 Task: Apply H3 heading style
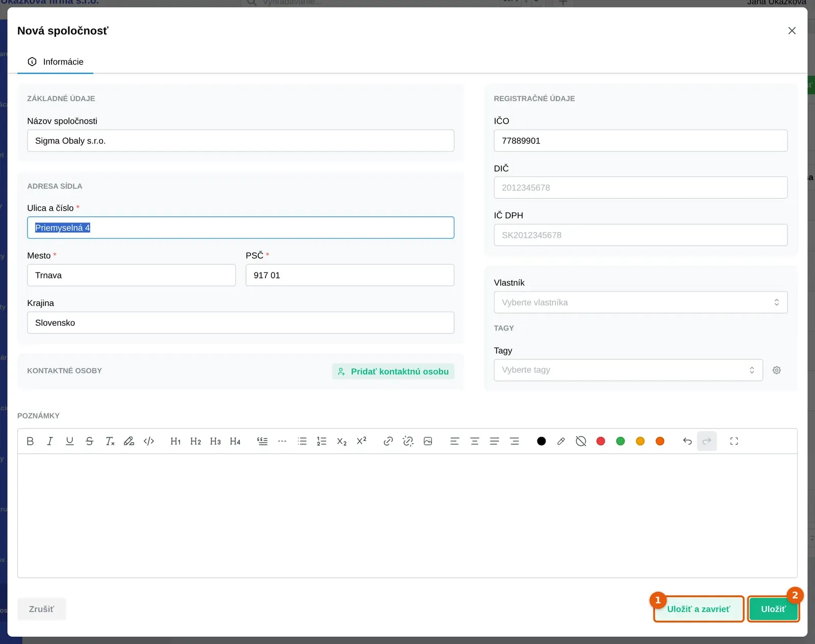coord(215,441)
